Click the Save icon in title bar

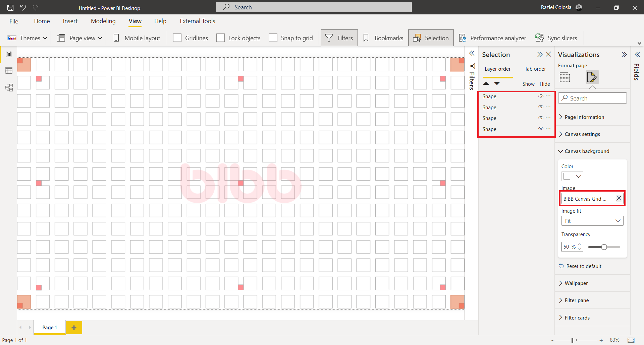[10, 7]
